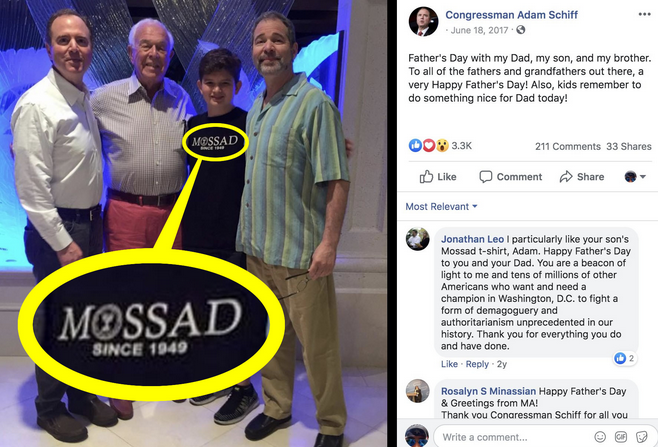658x447 pixels.
Task: Reply to Jonathan Leo's comment
Action: 477,364
